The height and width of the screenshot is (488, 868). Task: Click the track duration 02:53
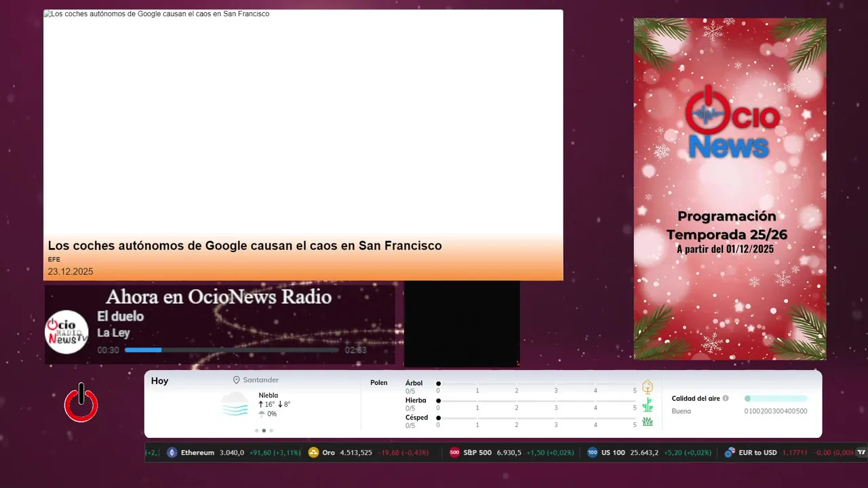356,350
